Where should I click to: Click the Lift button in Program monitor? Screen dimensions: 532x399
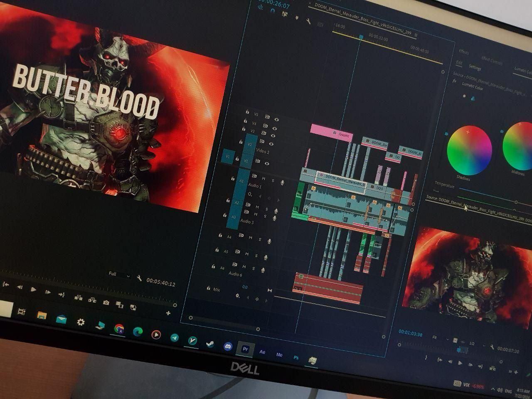(x=78, y=298)
